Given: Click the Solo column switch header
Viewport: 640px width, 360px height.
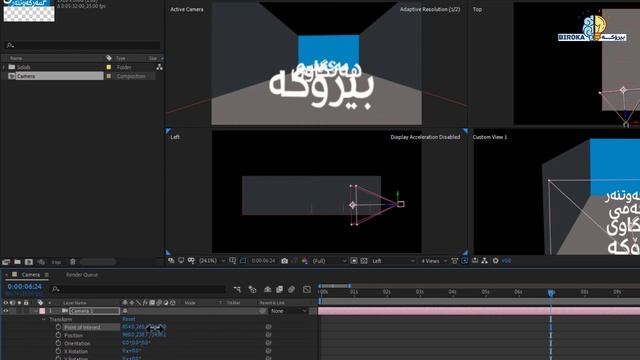Looking at the screenshot, I should pyautogui.click(x=19, y=303).
